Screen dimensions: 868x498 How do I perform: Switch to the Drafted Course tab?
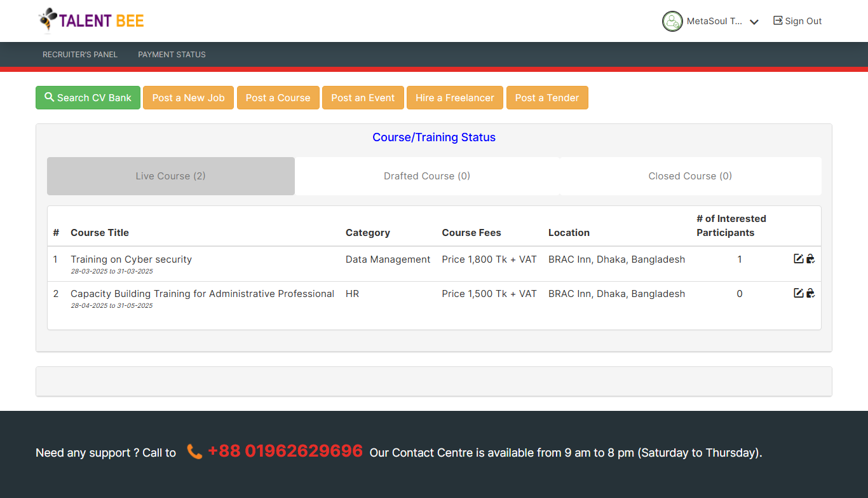pos(427,176)
